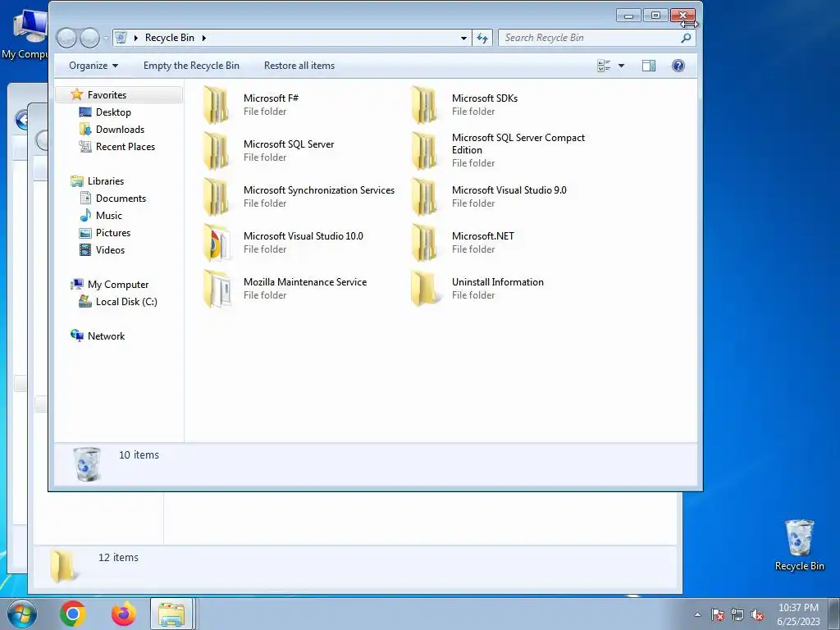Viewport: 840px width, 630px height.
Task: Click the Back arrow of the background window
Action: [21, 120]
